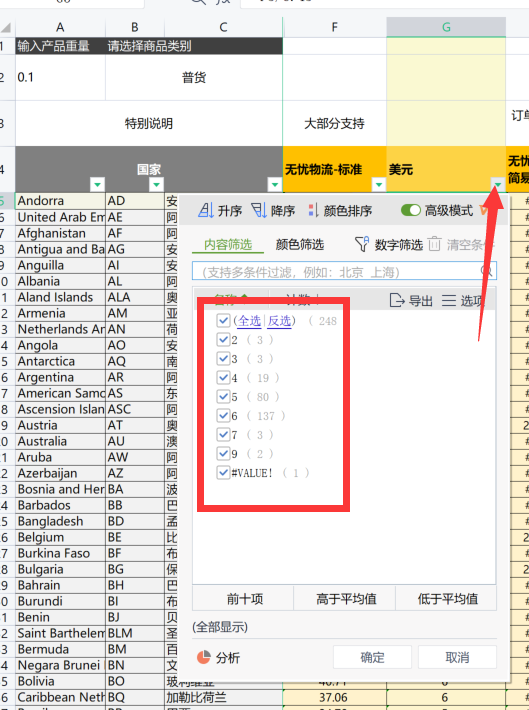
Task: Switch to 颜色筛选 tab
Action: click(300, 245)
